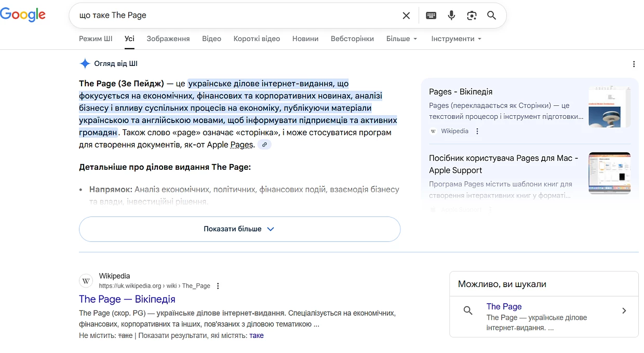The height and width of the screenshot is (353, 644).
Task: Open AI overview three-dot options menu
Action: click(x=634, y=64)
